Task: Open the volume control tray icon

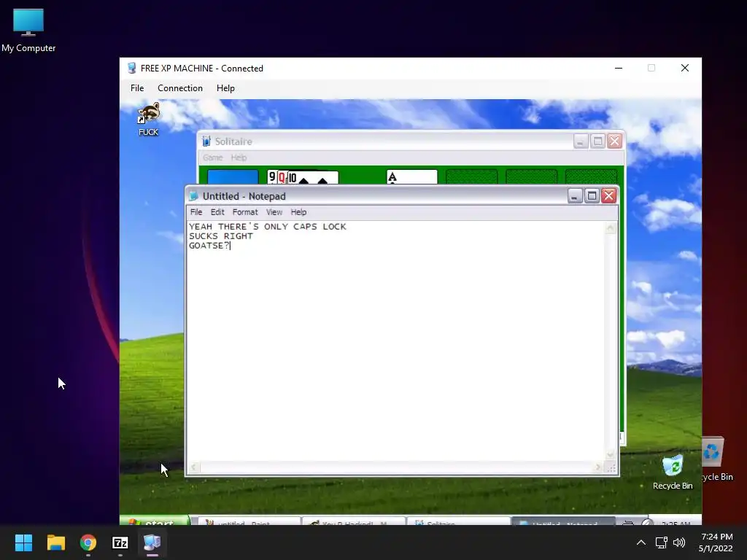Action: click(679, 542)
